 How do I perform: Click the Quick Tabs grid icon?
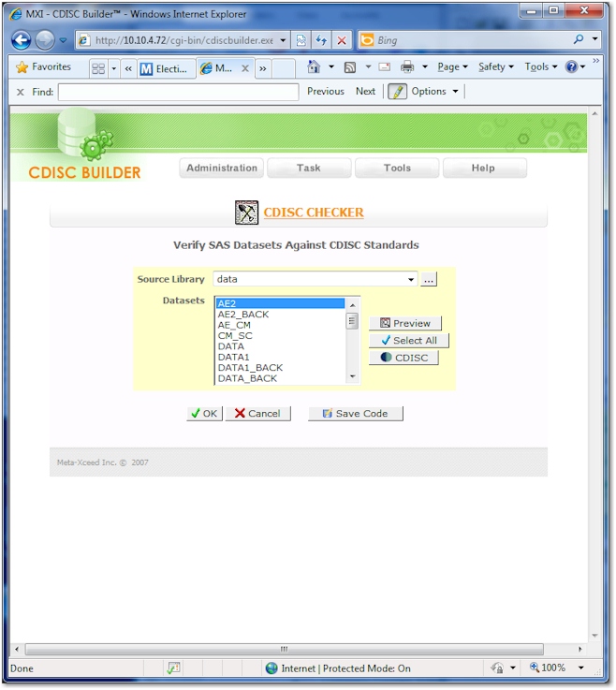click(x=98, y=68)
